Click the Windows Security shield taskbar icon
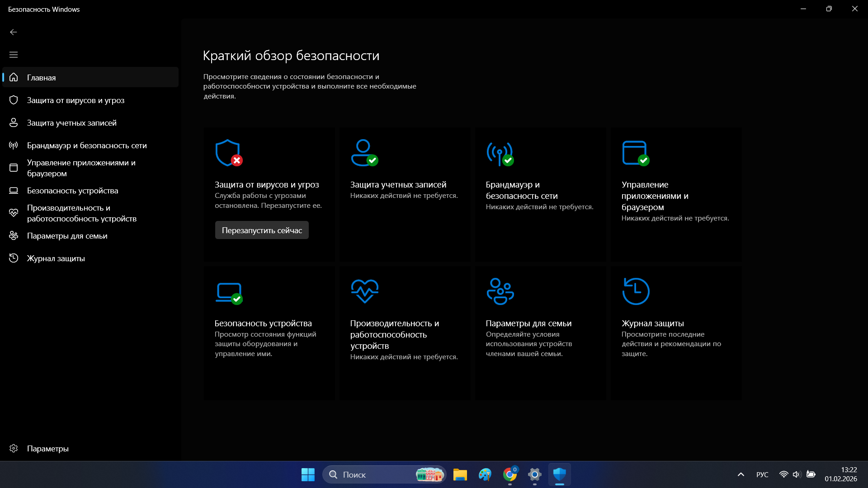The height and width of the screenshot is (488, 868). click(560, 474)
